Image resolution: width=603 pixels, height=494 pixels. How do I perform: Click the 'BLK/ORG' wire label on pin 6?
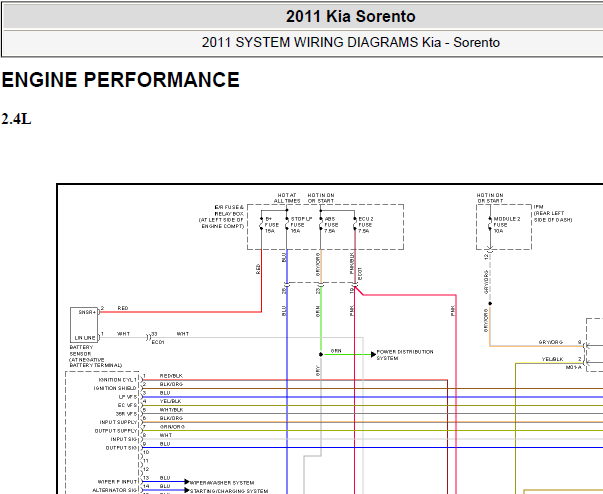[x=171, y=418]
